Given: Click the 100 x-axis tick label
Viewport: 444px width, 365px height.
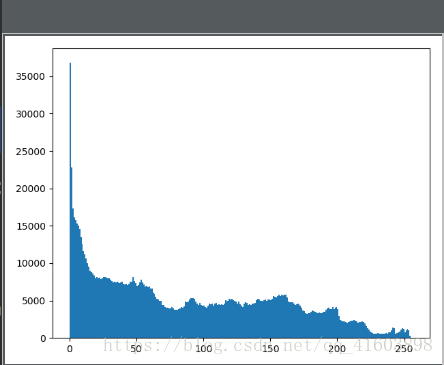Looking at the screenshot, I should 203,349.
